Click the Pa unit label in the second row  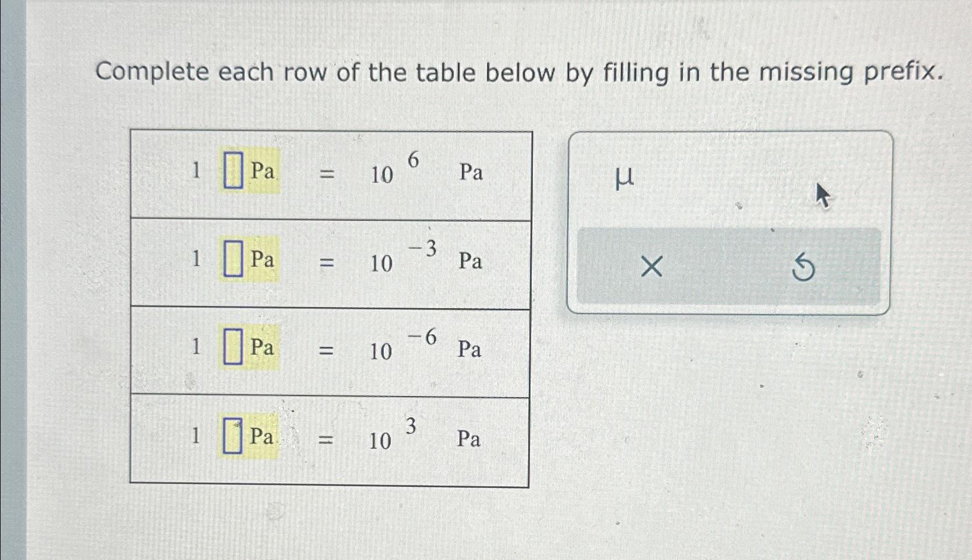tap(263, 259)
